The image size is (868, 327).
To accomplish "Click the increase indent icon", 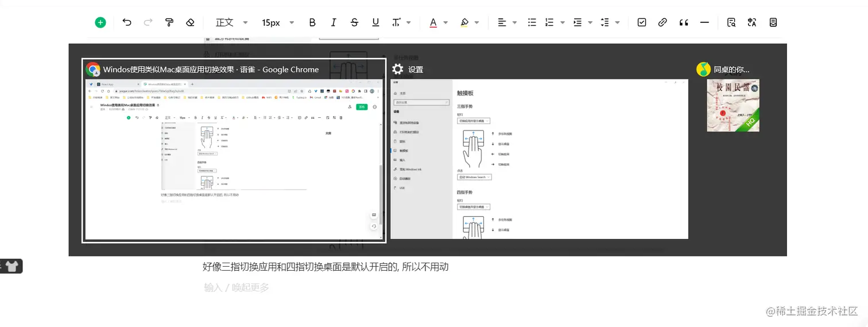I will coord(578,22).
